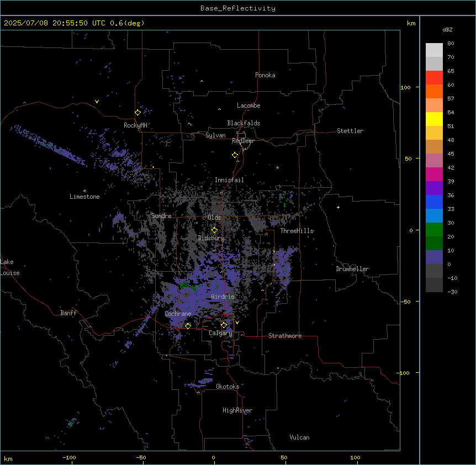Click the yellow diamond marker beside RockyMH

138,113
